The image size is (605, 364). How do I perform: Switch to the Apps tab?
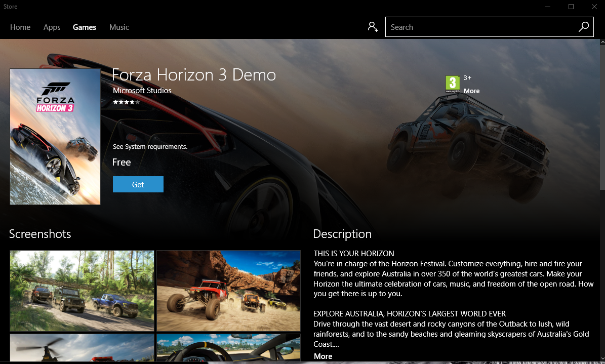point(52,27)
